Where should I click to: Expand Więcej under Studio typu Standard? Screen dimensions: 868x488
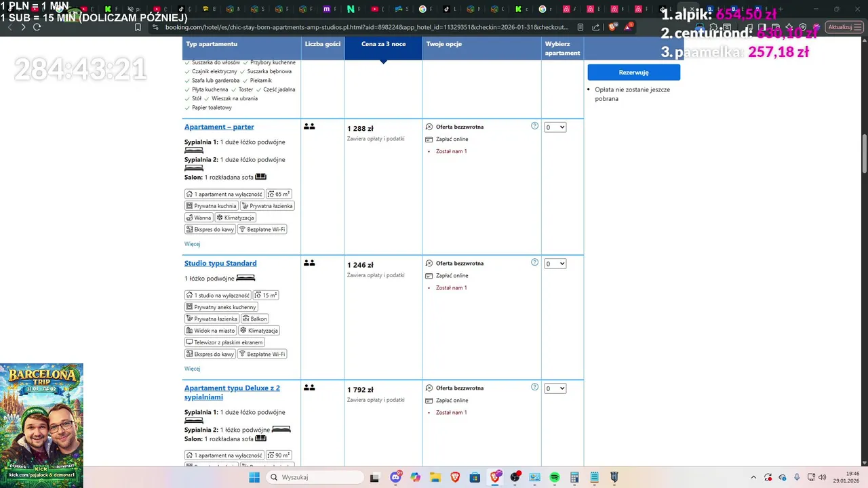(x=192, y=369)
